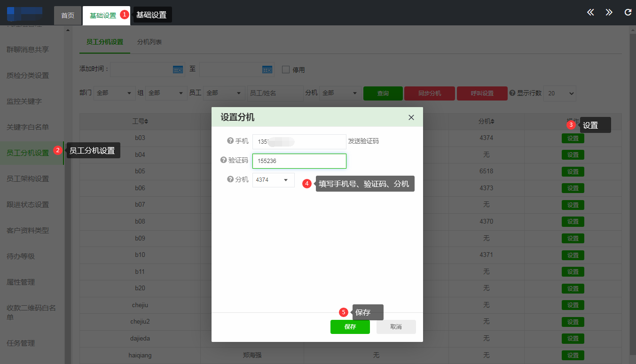Open the 部门 dropdown filter
Viewport: 636px width, 364px height.
coord(115,93)
